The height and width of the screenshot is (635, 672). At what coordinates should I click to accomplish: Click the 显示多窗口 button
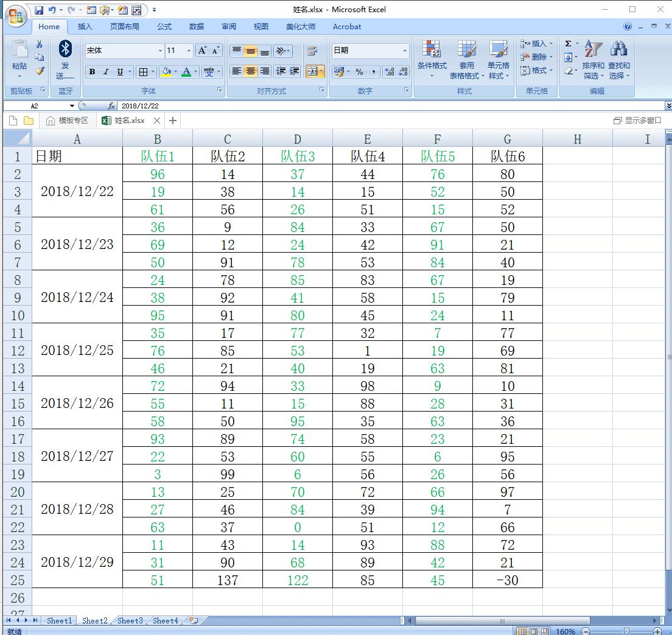(637, 121)
